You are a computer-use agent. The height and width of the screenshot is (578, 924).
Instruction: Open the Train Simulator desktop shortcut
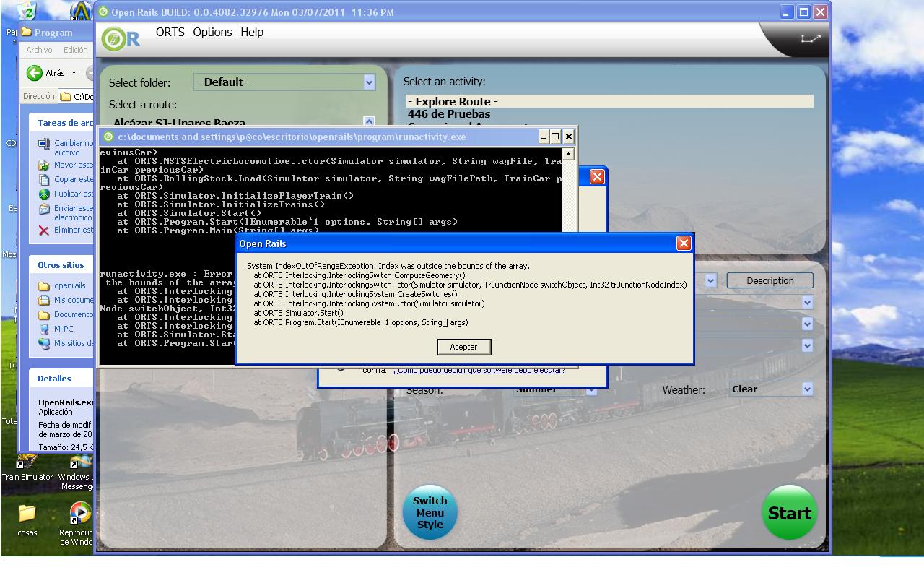pyautogui.click(x=27, y=463)
